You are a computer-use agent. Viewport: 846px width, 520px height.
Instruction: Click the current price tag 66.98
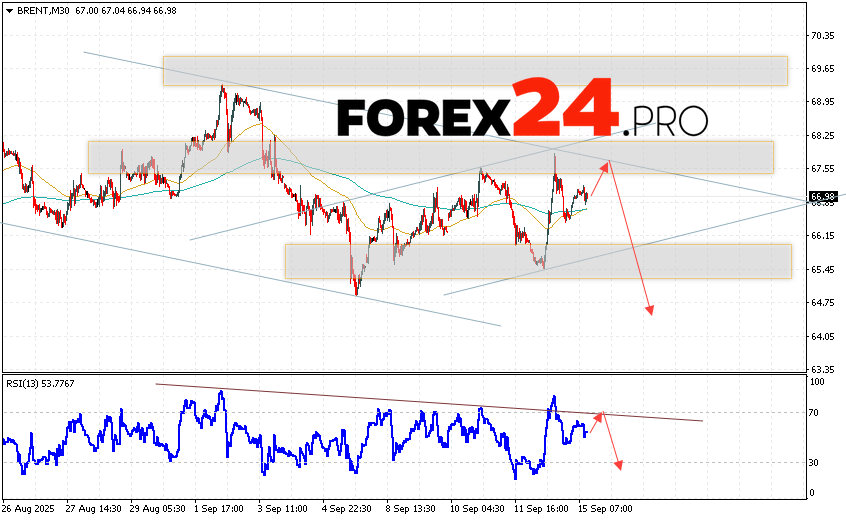coord(823,196)
